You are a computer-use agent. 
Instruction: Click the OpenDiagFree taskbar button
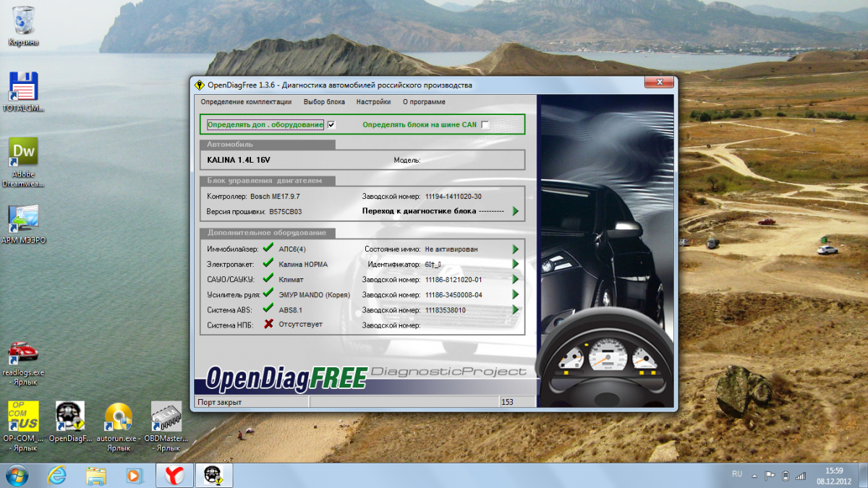214,475
